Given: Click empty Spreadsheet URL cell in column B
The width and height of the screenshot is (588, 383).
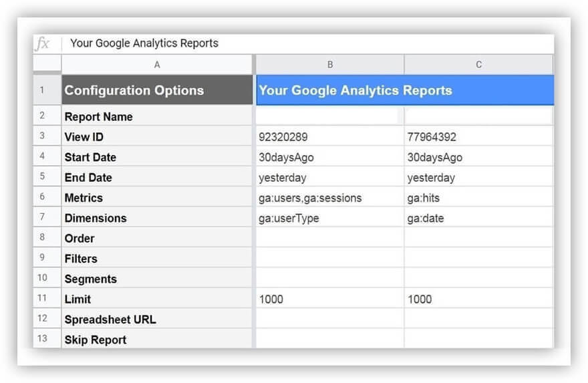Looking at the screenshot, I should click(330, 318).
